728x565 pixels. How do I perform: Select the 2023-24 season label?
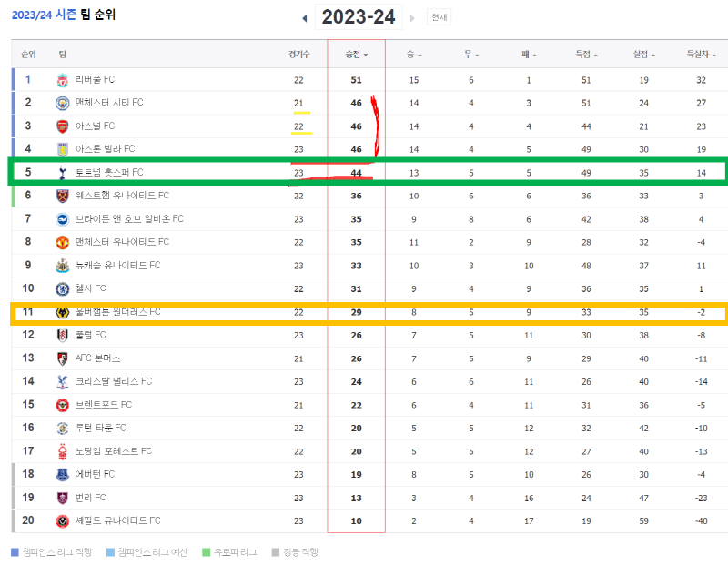coord(360,16)
